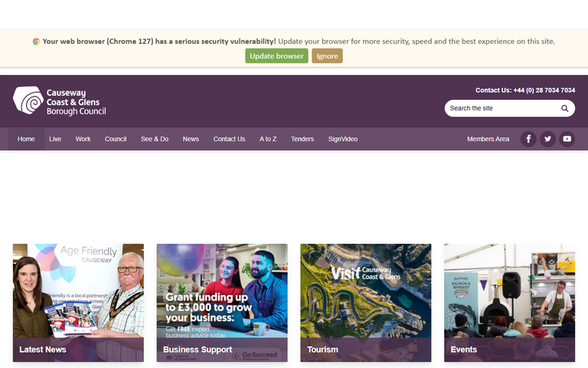Open the Latest News image tile
The width and height of the screenshot is (588, 368).
pyautogui.click(x=78, y=302)
